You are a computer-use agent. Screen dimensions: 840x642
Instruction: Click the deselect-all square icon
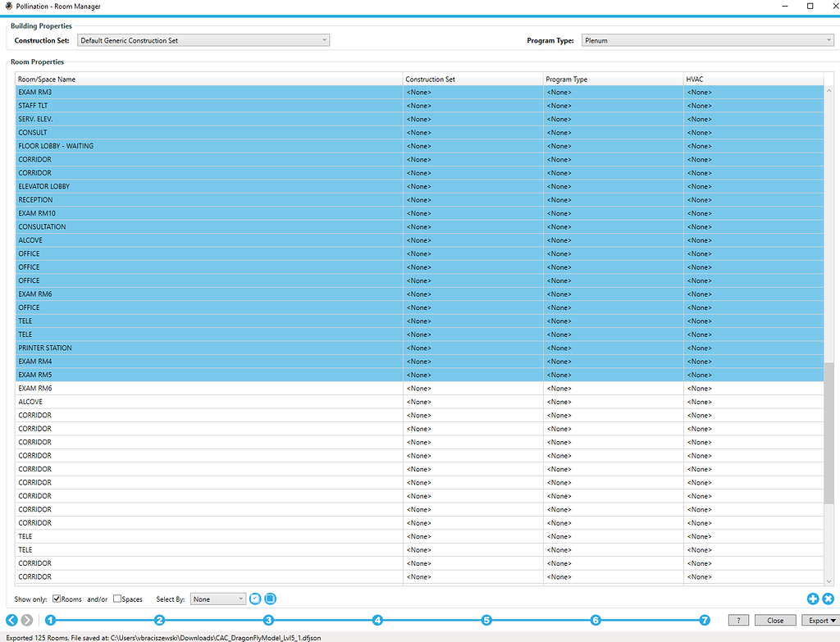[270, 599]
